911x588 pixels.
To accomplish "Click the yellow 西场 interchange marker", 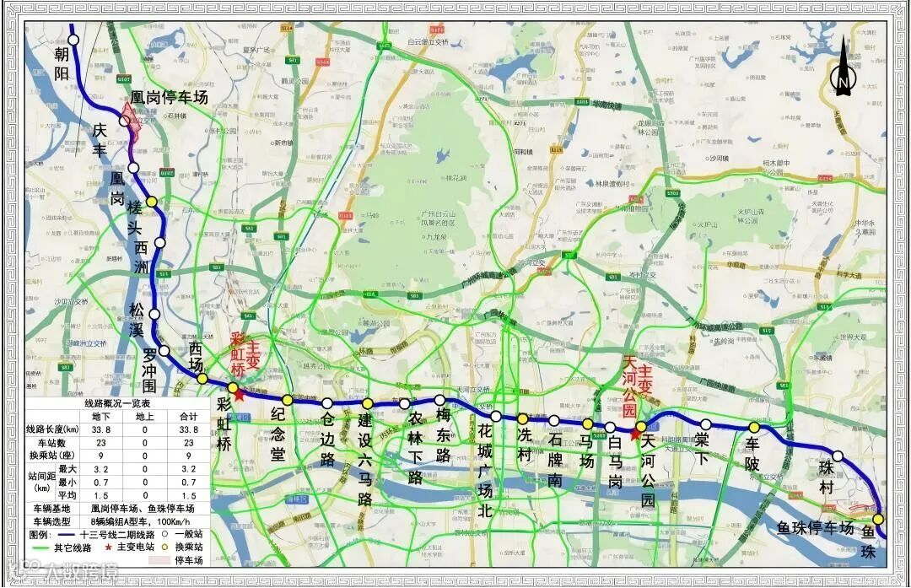I will coord(202,379).
